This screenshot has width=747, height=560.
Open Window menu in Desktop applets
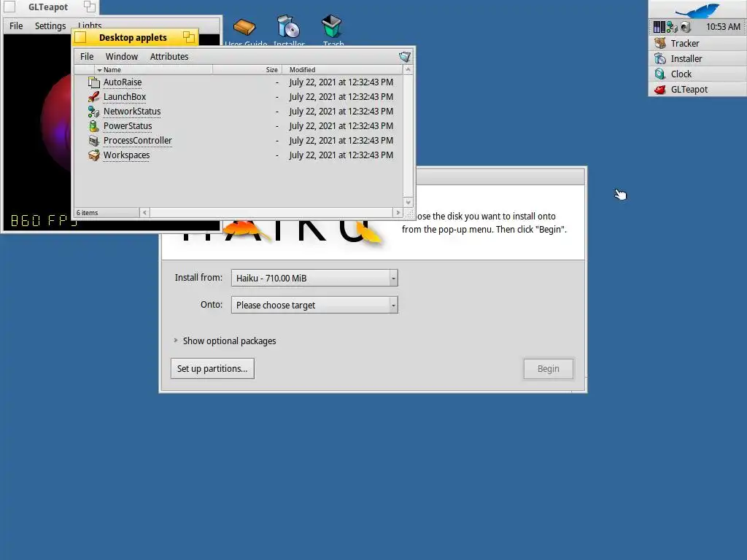(x=122, y=57)
